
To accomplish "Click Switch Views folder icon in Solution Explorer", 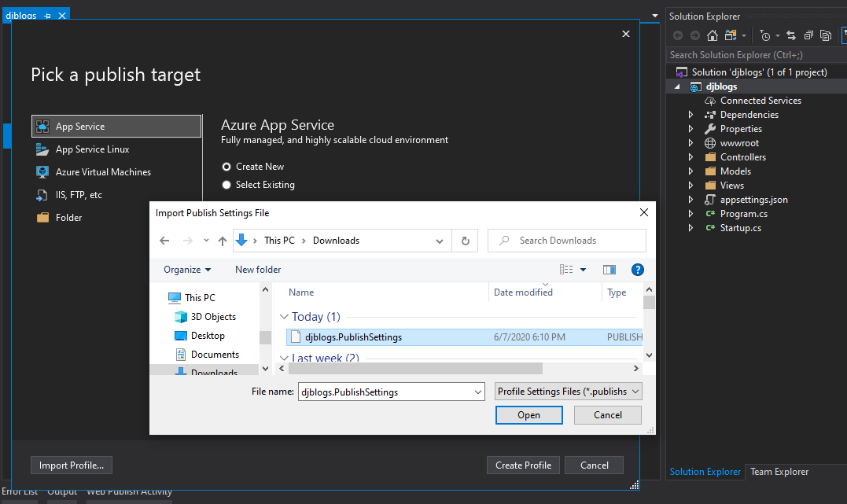I will pos(731,35).
